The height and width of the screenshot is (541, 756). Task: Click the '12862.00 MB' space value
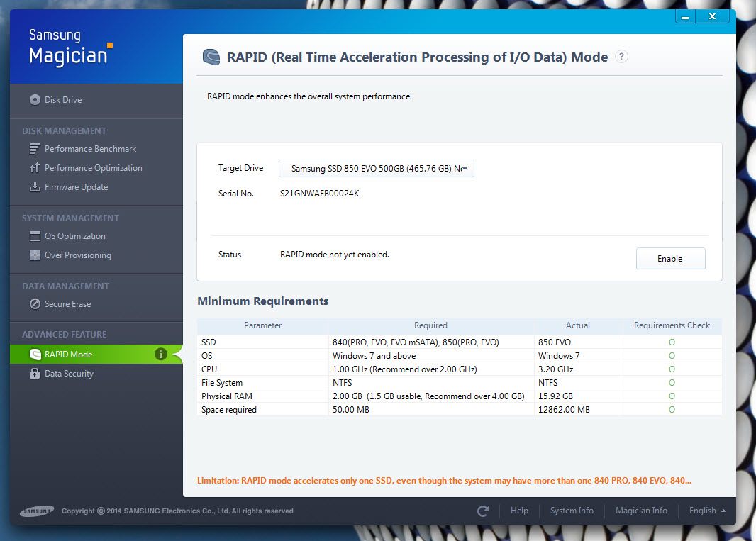[x=564, y=410]
